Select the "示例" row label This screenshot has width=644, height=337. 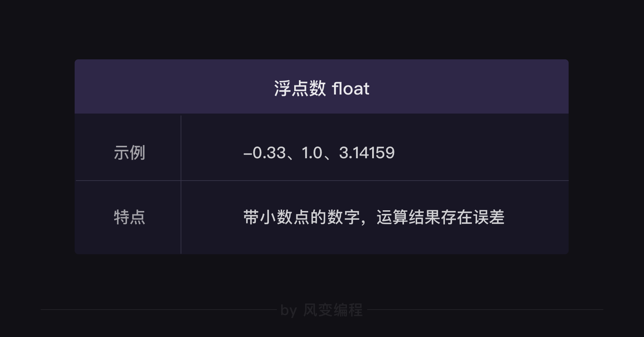point(130,153)
